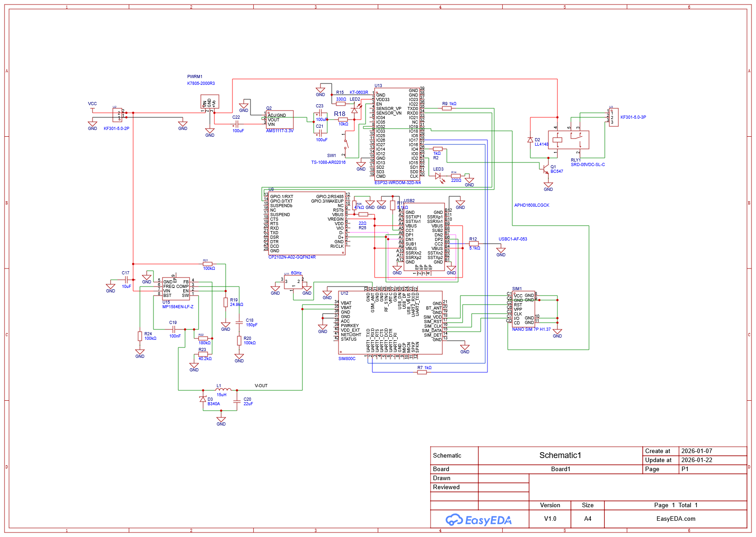
Task: Click the Schematic1 title field
Action: point(560,455)
